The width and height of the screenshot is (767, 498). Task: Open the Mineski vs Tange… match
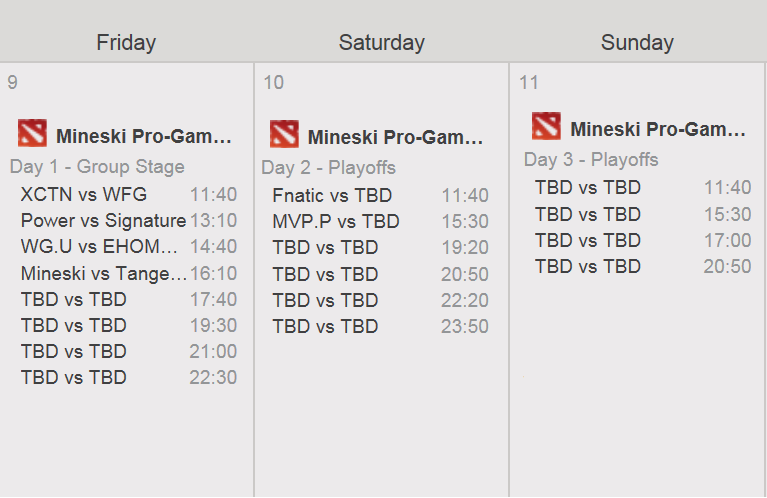(x=129, y=273)
